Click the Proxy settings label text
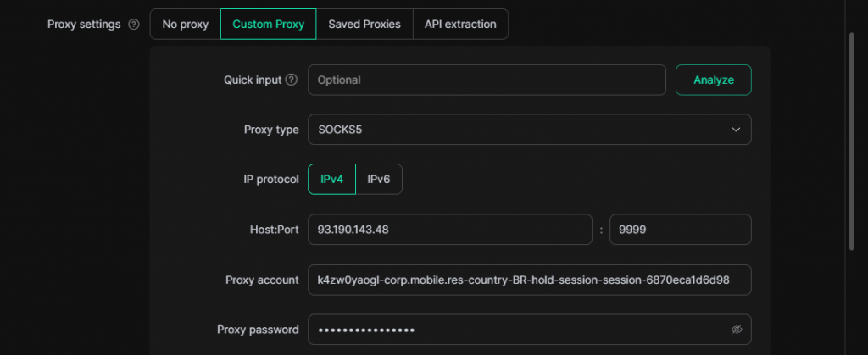The height and width of the screenshot is (355, 868). tap(84, 25)
